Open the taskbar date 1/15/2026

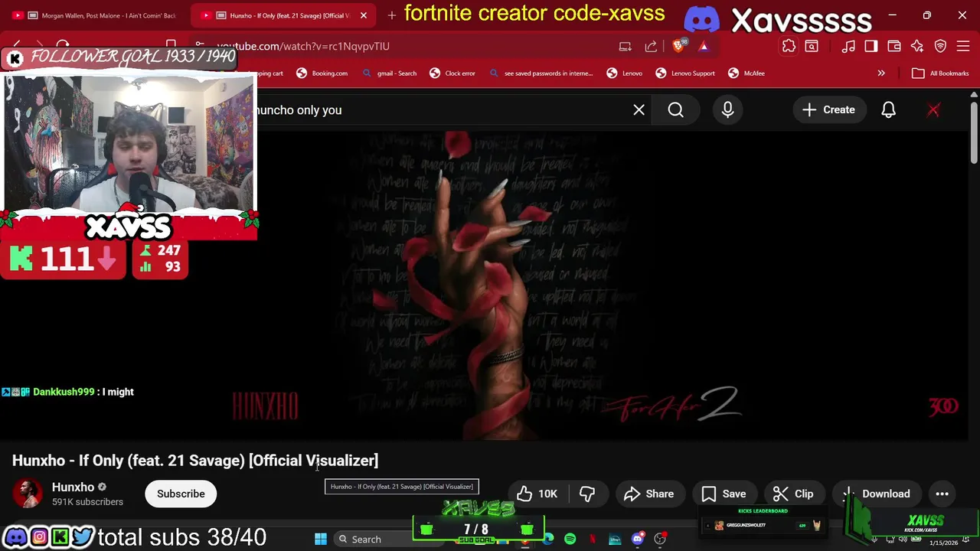pyautogui.click(x=943, y=543)
